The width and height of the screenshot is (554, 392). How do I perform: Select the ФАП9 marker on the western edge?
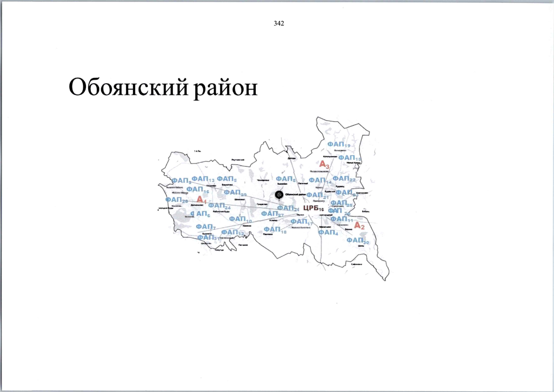(181, 180)
